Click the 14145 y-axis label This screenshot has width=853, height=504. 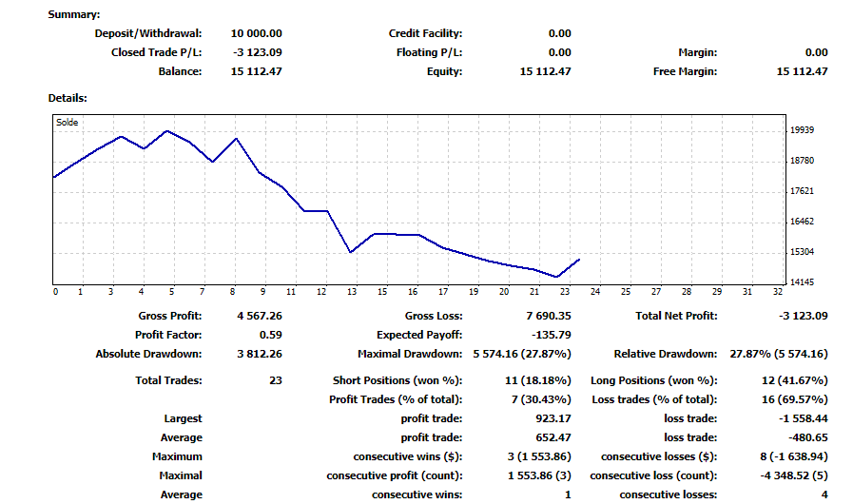point(802,281)
